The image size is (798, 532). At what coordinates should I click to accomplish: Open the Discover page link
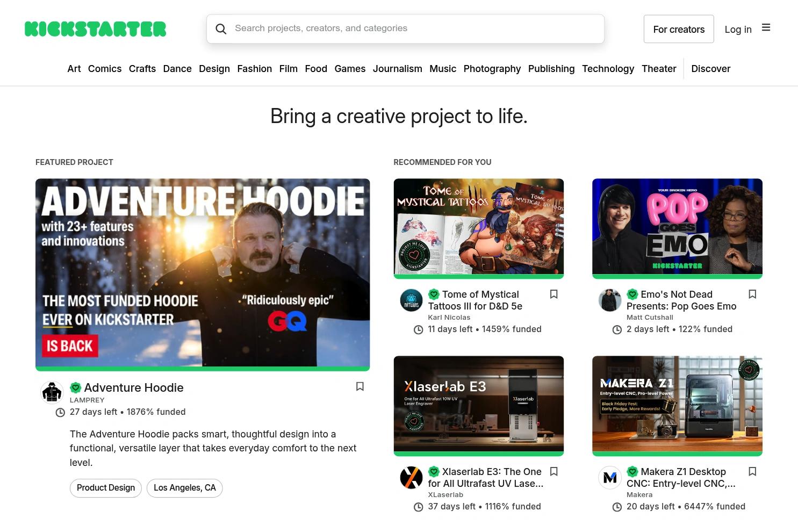click(711, 69)
